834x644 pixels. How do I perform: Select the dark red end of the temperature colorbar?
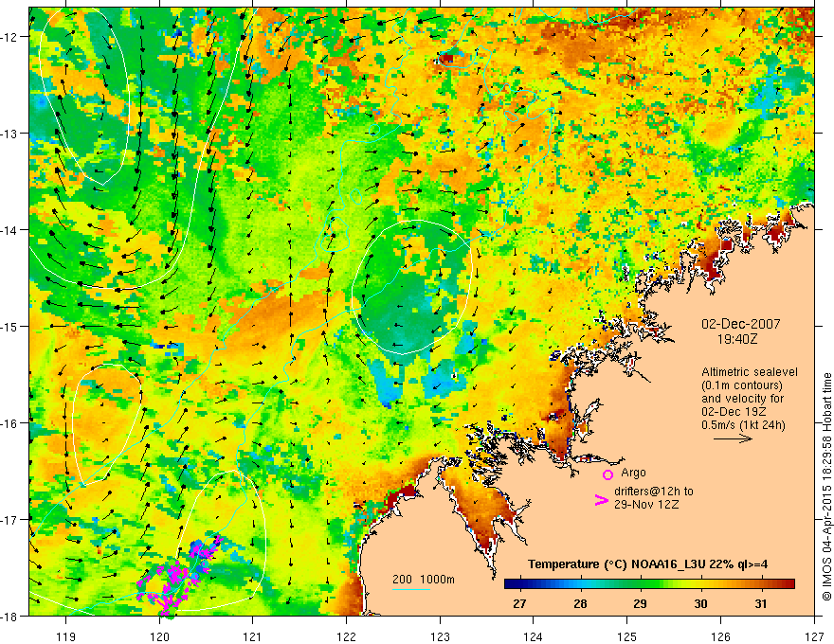pyautogui.click(x=789, y=583)
